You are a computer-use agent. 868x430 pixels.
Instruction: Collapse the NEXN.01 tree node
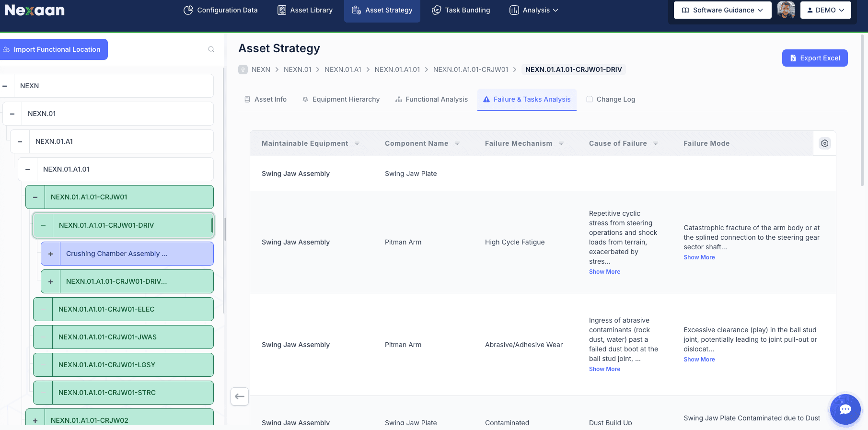point(12,114)
